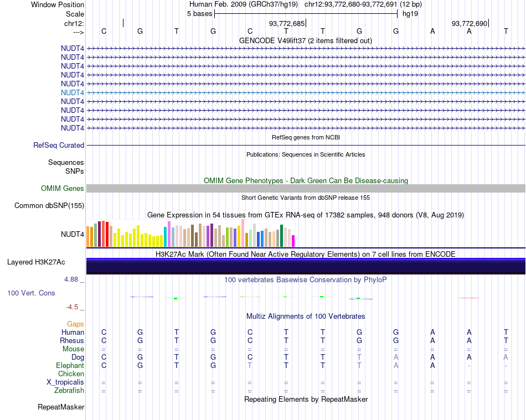Open the 'H3K27Ac Mark' ENCODE track title
The height and width of the screenshot is (420, 526).
coord(306,254)
